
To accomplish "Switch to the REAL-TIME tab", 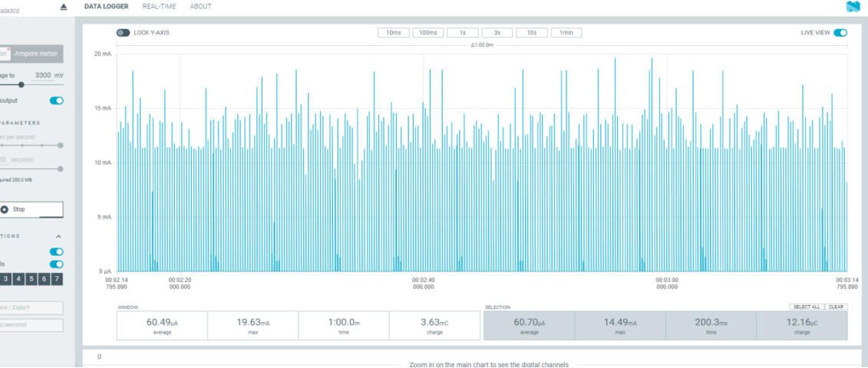I will pos(159,7).
